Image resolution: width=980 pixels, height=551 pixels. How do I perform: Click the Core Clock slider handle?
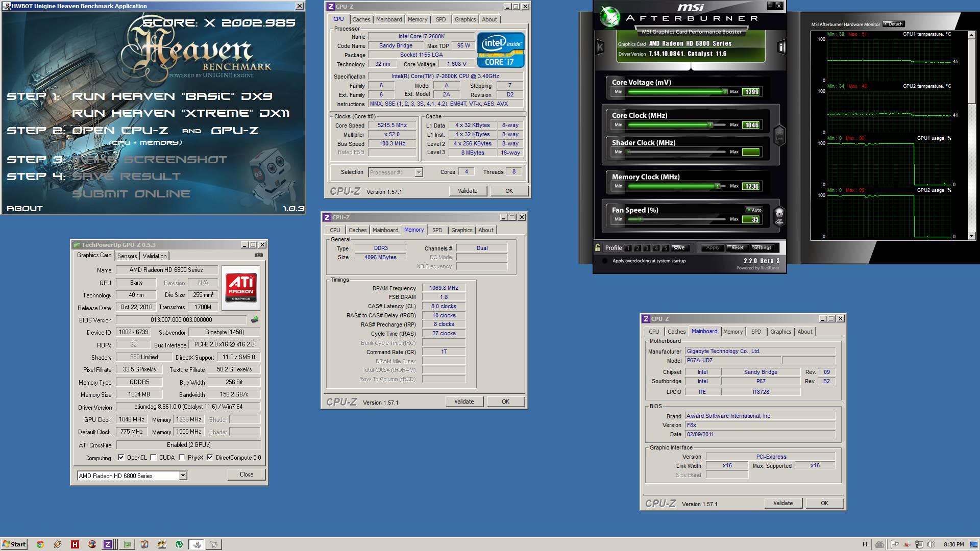(710, 125)
